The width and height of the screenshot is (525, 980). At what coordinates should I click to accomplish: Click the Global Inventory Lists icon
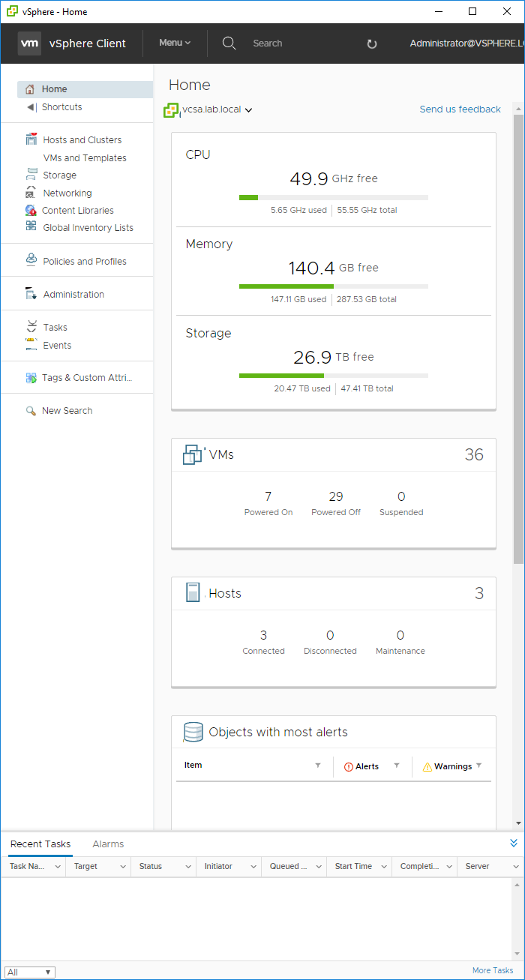click(31, 226)
